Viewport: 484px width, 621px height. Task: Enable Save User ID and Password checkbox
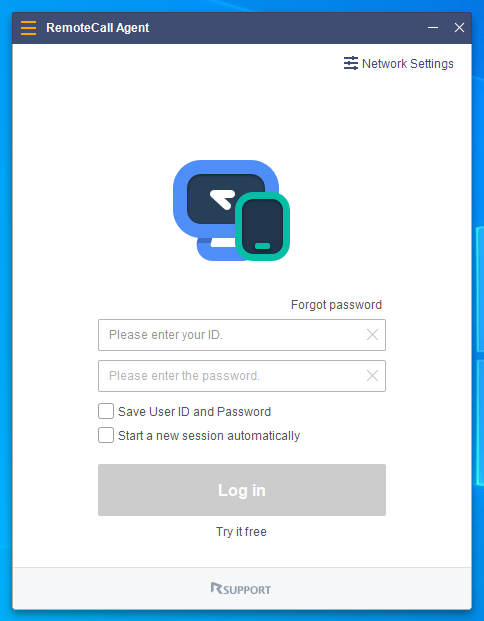[106, 411]
